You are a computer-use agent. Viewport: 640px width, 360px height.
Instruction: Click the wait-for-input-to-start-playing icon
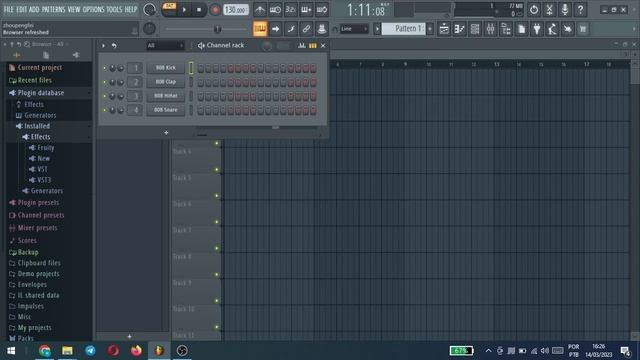(x=275, y=9)
